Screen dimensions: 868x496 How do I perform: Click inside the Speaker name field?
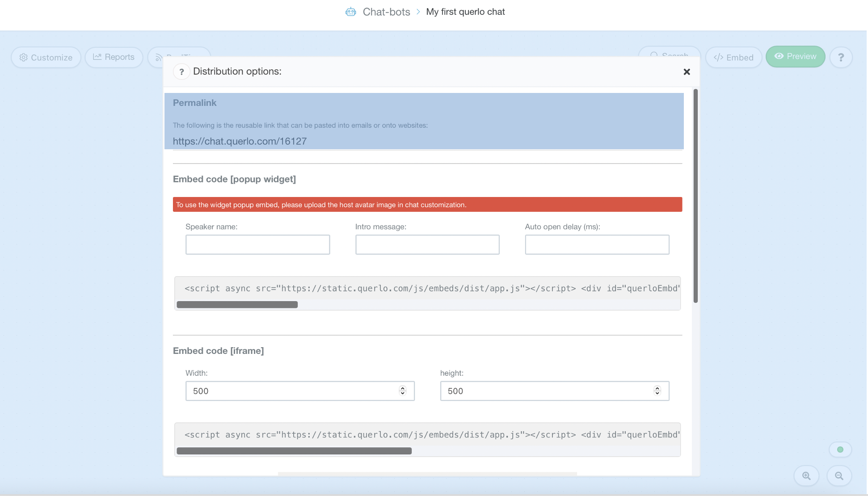pos(257,244)
